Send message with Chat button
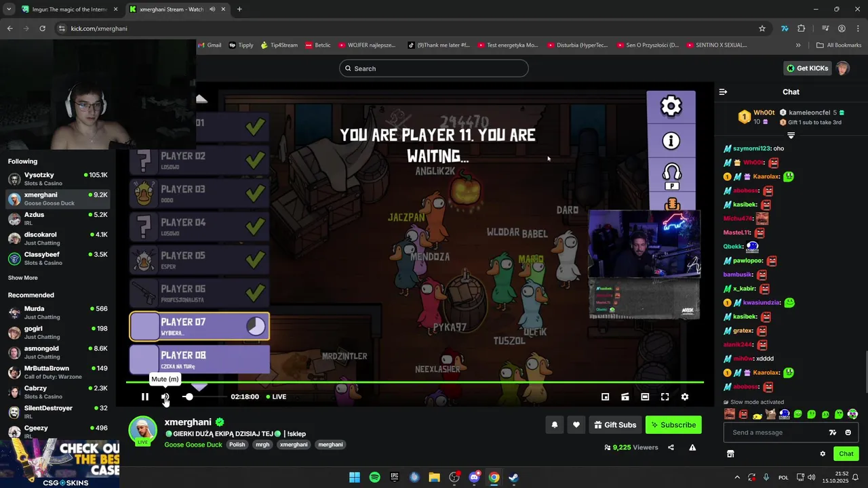This screenshot has width=868, height=488. click(846, 453)
